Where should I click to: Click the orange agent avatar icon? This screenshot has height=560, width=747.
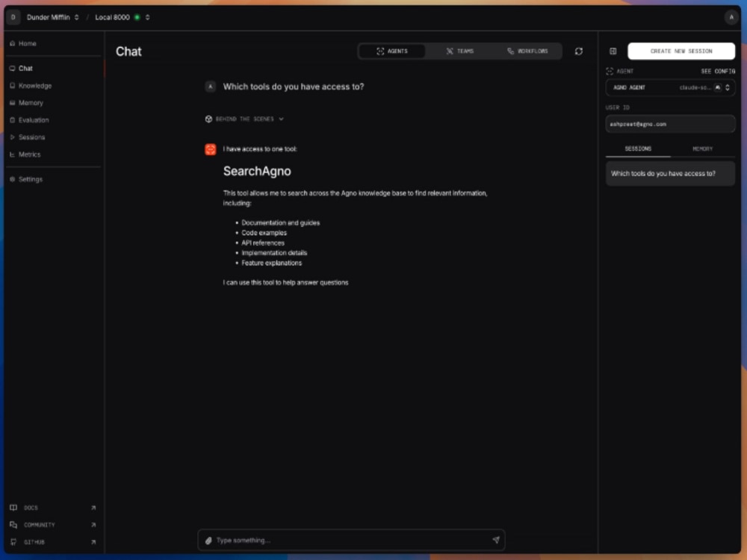point(210,149)
